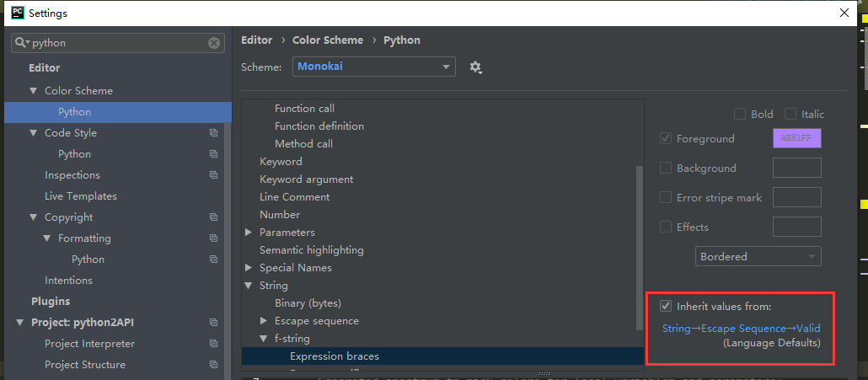Select Keyword argument attribute
868x380 pixels.
click(x=306, y=179)
